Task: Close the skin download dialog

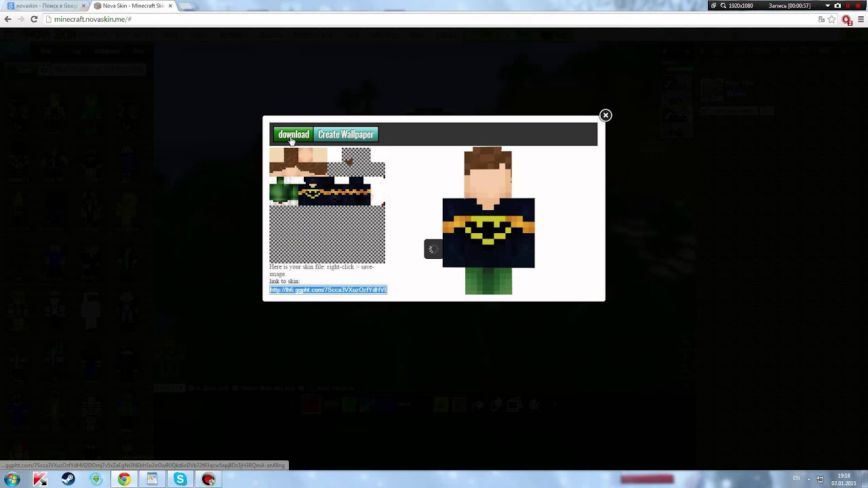Action: tap(606, 115)
